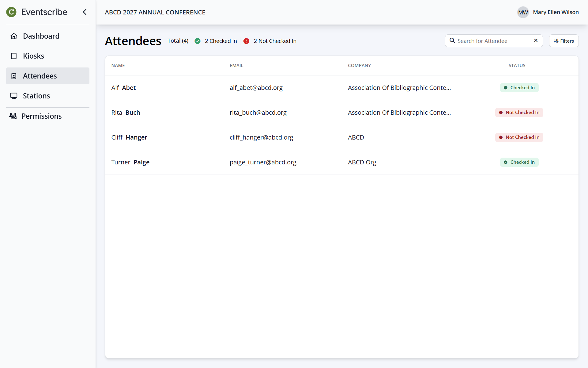Click the search magnifier icon
Viewport: 588px width, 368px height.
click(x=452, y=40)
